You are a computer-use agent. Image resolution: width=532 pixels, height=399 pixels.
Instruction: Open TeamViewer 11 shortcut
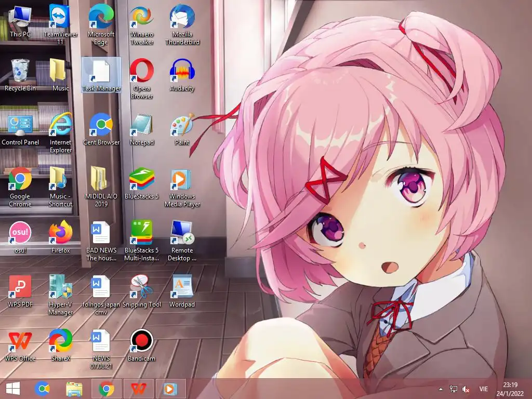coord(60,24)
